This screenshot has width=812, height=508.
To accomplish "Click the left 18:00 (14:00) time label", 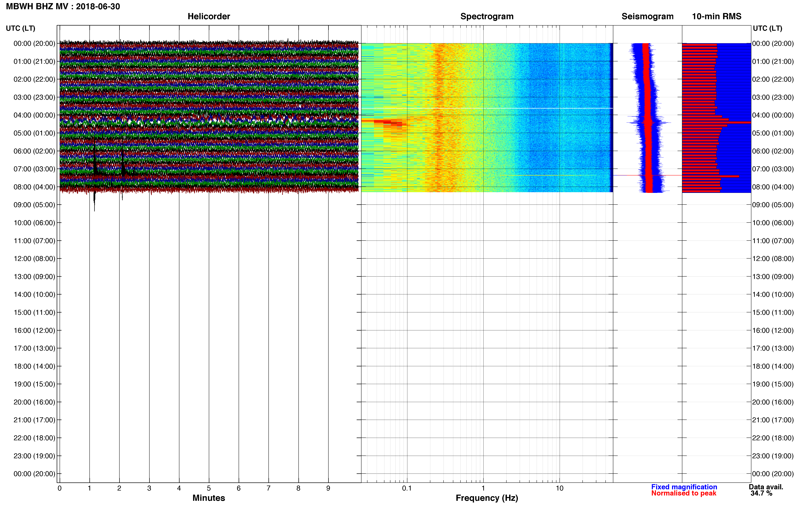I will (34, 366).
